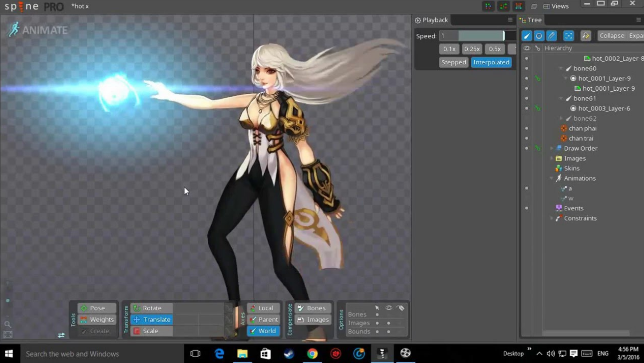Open the Tree panel filter search icon
644x363 pixels.
(x=586, y=36)
